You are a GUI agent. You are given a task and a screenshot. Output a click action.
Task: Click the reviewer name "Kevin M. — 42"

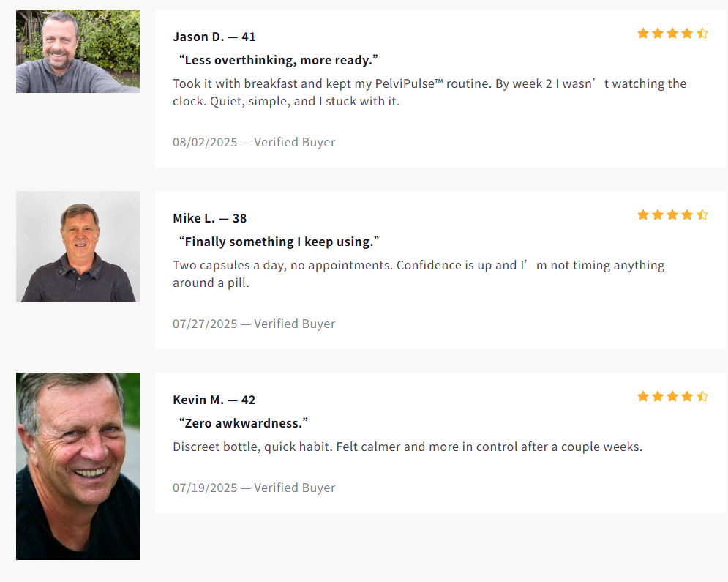click(x=214, y=400)
